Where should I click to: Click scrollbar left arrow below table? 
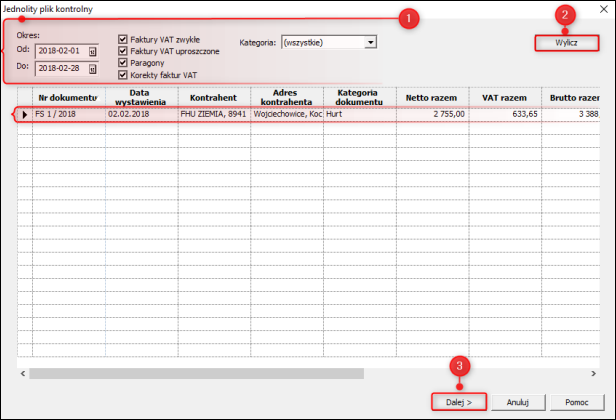pos(23,373)
